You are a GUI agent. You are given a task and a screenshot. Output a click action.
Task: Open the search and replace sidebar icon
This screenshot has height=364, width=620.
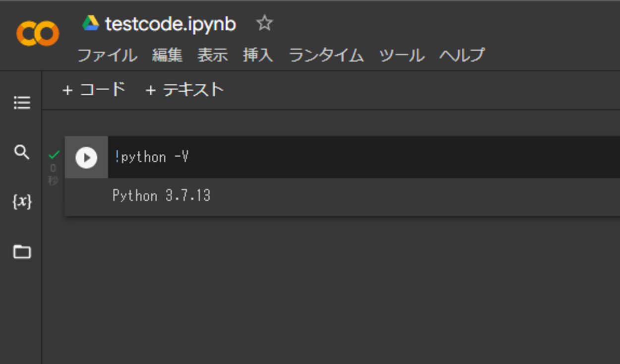pyautogui.click(x=22, y=152)
